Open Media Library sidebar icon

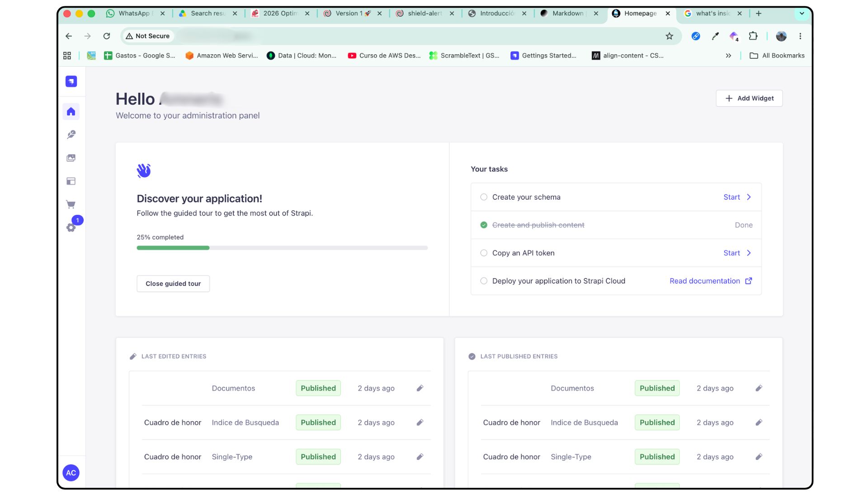coord(71,158)
